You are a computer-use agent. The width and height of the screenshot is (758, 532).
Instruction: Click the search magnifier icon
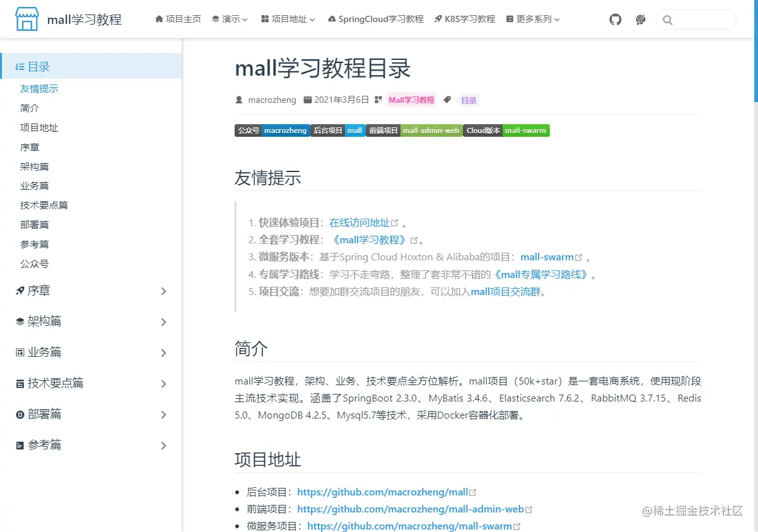point(668,20)
